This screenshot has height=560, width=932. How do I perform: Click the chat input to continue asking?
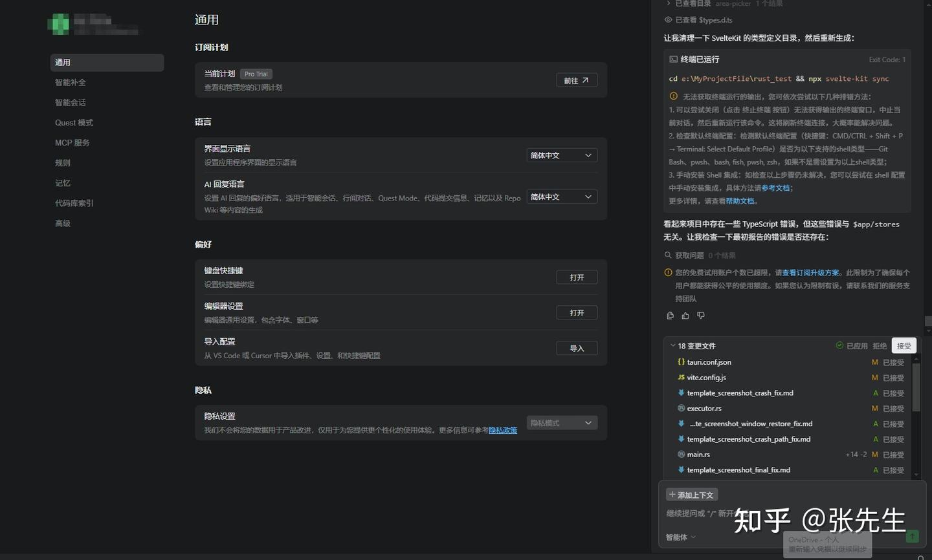pyautogui.click(x=712, y=513)
